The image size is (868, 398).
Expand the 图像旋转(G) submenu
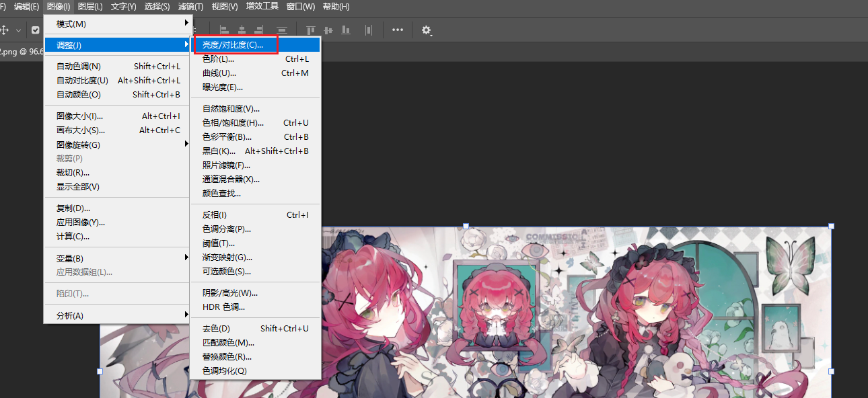point(117,145)
